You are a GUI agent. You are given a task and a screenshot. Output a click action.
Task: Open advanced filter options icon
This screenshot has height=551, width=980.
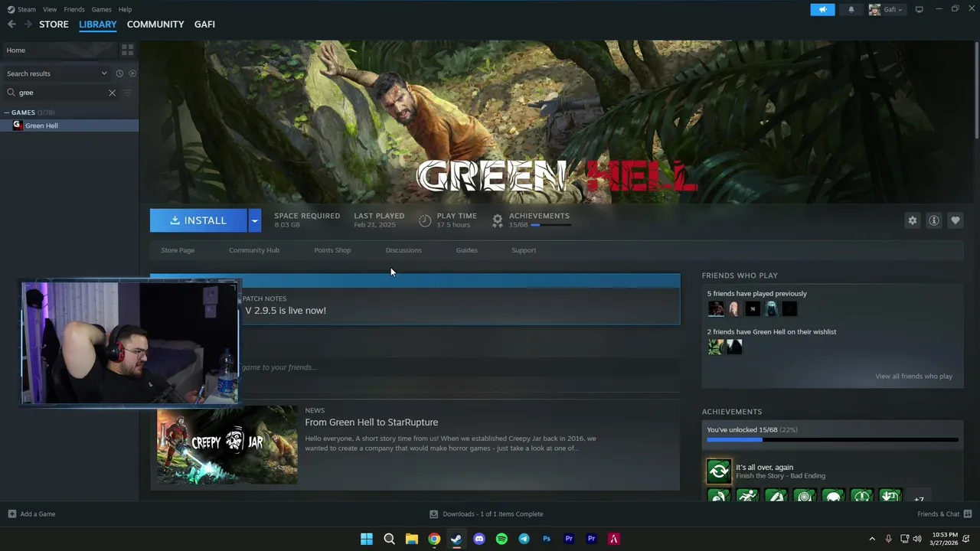coord(127,93)
